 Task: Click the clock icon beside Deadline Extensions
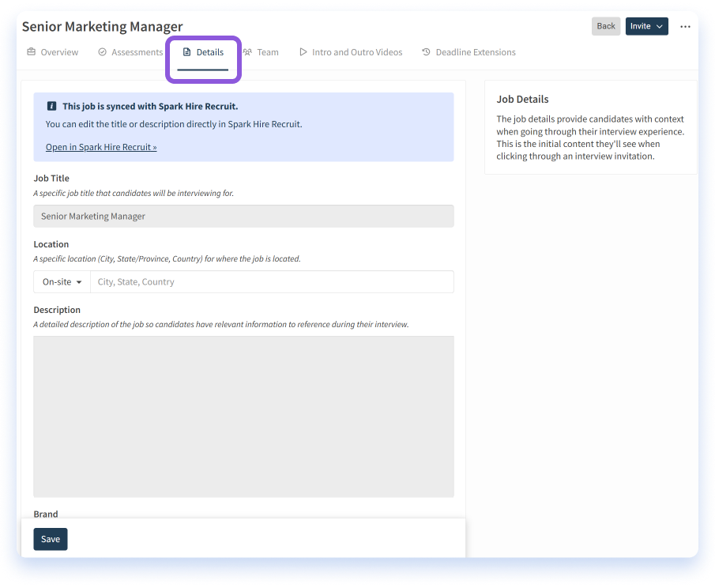click(426, 52)
